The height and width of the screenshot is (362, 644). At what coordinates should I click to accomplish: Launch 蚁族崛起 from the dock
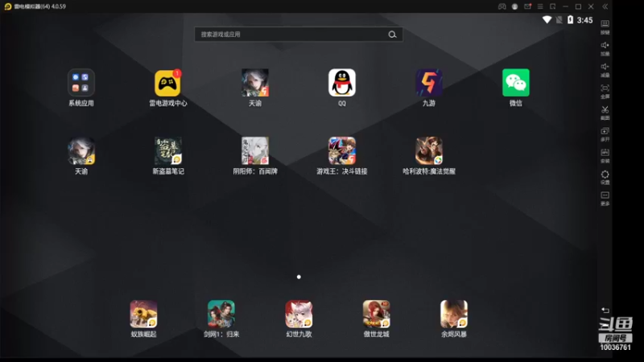pos(143,314)
